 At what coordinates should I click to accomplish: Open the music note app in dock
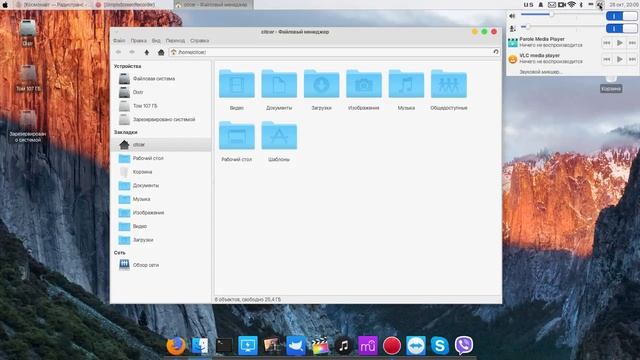pyautogui.click(x=344, y=346)
